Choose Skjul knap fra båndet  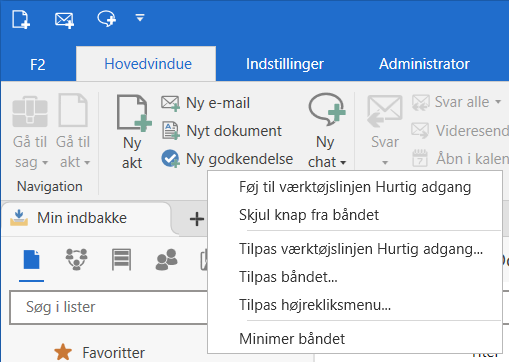355,215
